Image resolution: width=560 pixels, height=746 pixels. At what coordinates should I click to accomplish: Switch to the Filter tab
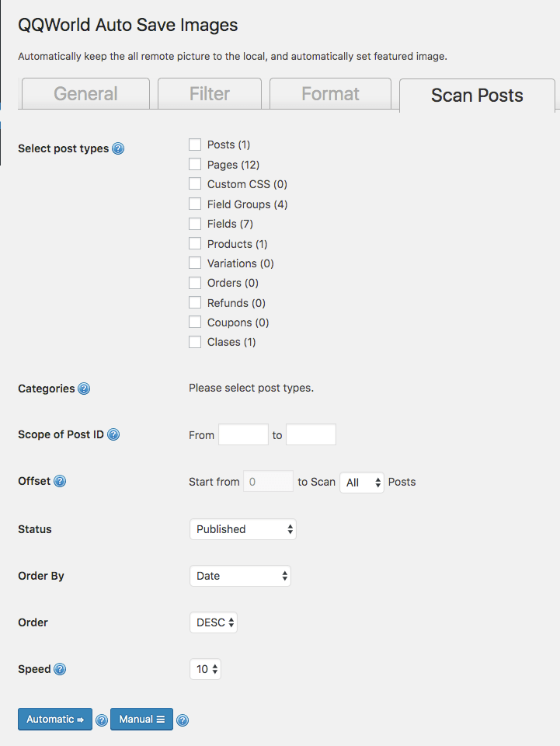point(209,94)
